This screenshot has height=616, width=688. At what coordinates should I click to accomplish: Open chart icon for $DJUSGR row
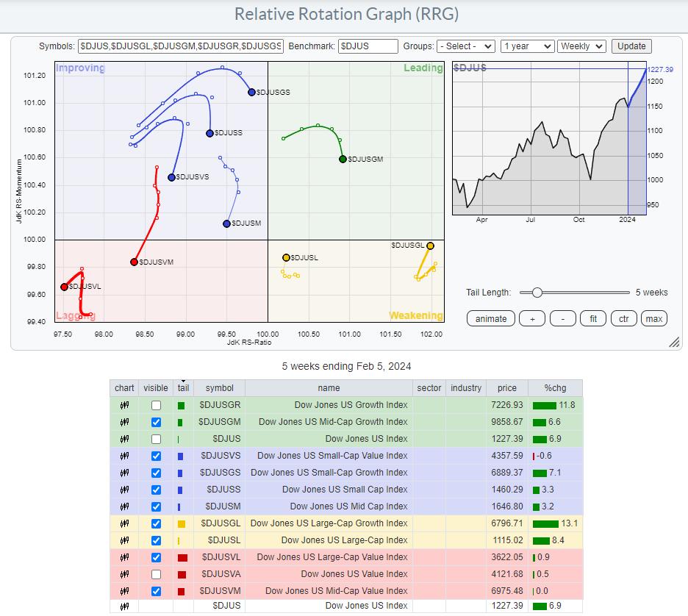coord(124,405)
